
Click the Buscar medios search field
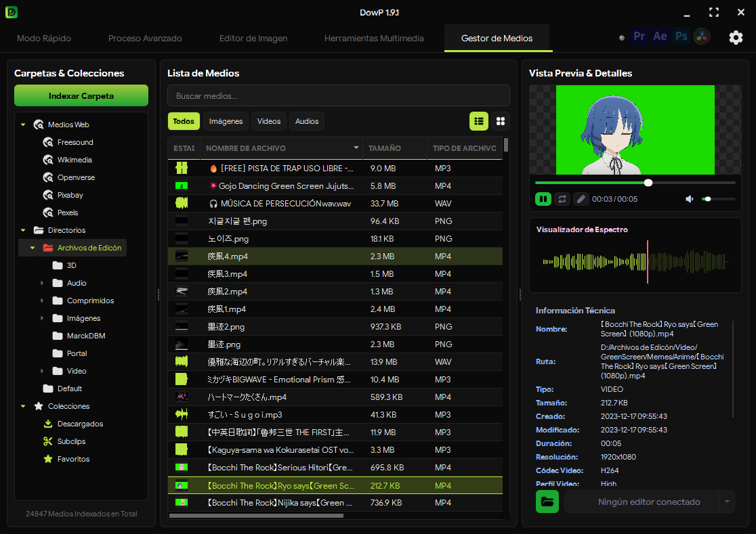pyautogui.click(x=339, y=96)
